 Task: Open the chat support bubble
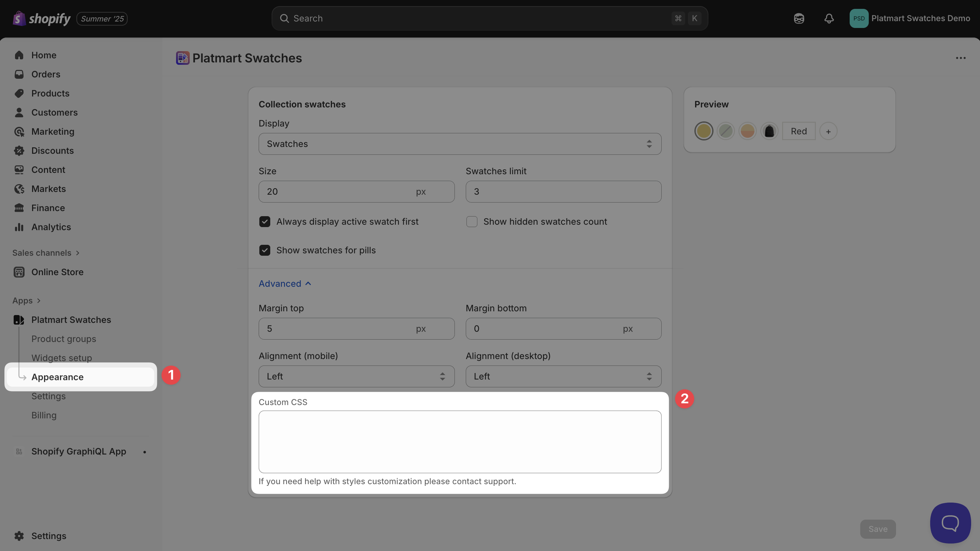[950, 523]
